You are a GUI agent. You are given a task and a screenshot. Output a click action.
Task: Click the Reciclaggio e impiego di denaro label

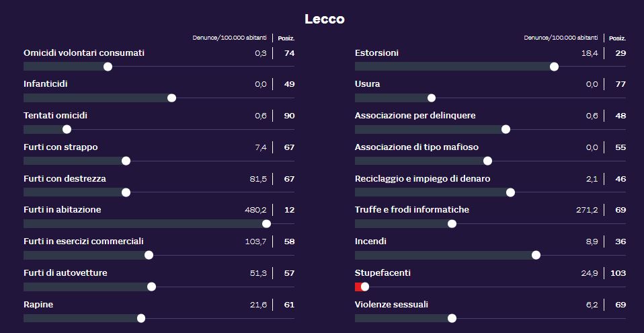point(422,179)
